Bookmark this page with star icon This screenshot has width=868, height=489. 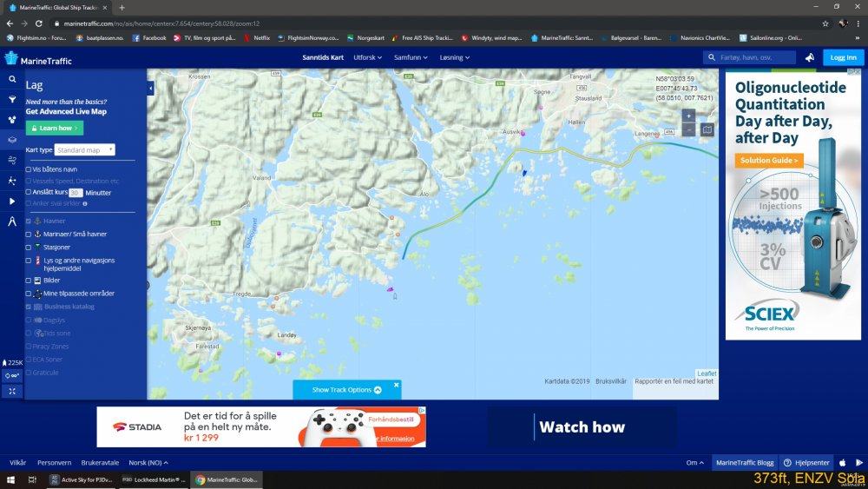tap(825, 23)
